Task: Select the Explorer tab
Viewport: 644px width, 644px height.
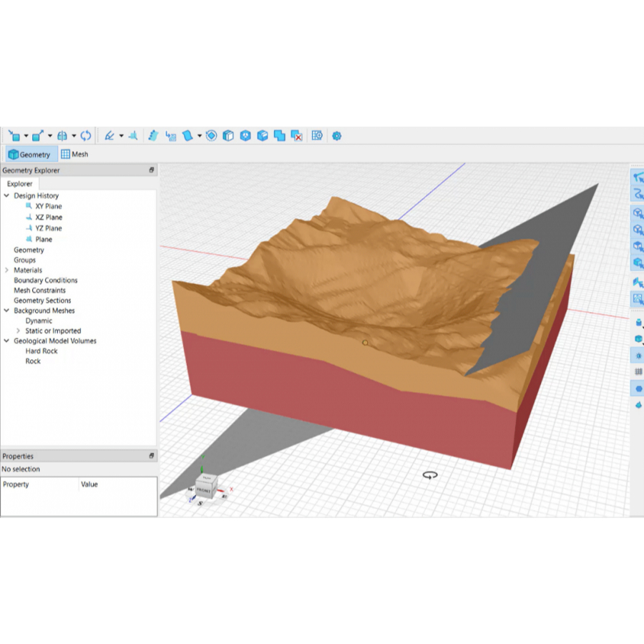Action: [20, 184]
